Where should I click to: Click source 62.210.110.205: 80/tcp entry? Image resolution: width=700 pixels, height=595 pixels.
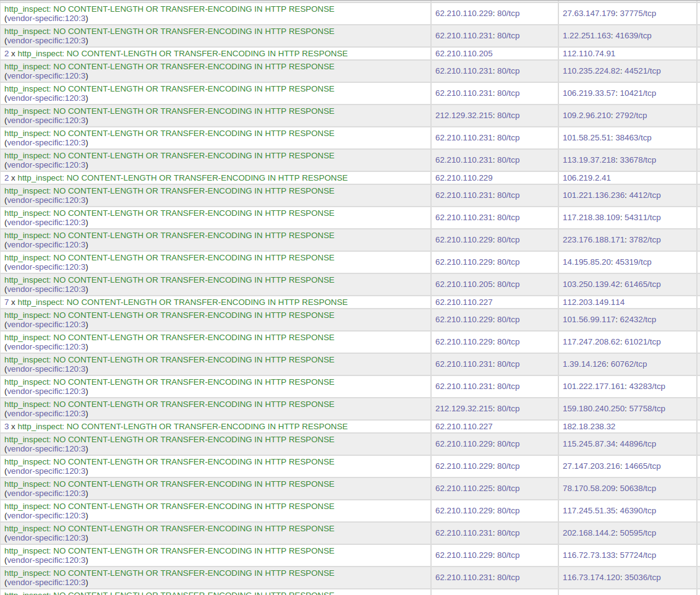477,285
